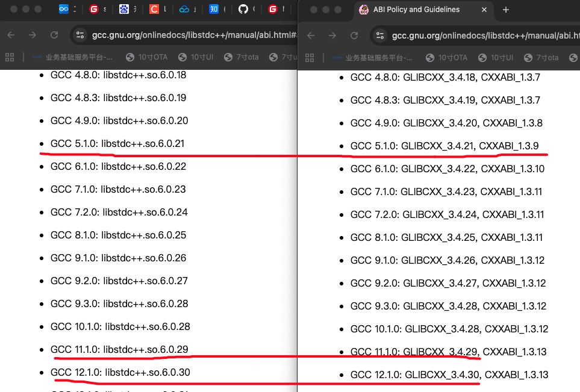Go back in the left browser window
580x392 pixels.
pos(11,35)
